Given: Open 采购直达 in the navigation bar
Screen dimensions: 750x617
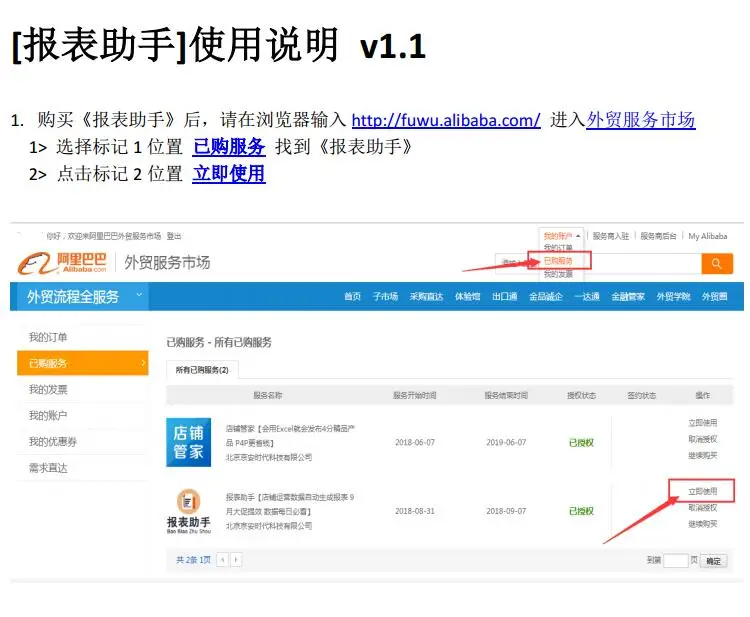Looking at the screenshot, I should click(426, 297).
